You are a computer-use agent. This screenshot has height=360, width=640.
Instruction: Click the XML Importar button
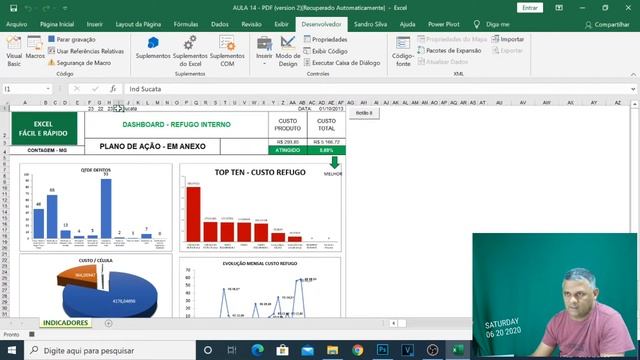(508, 39)
